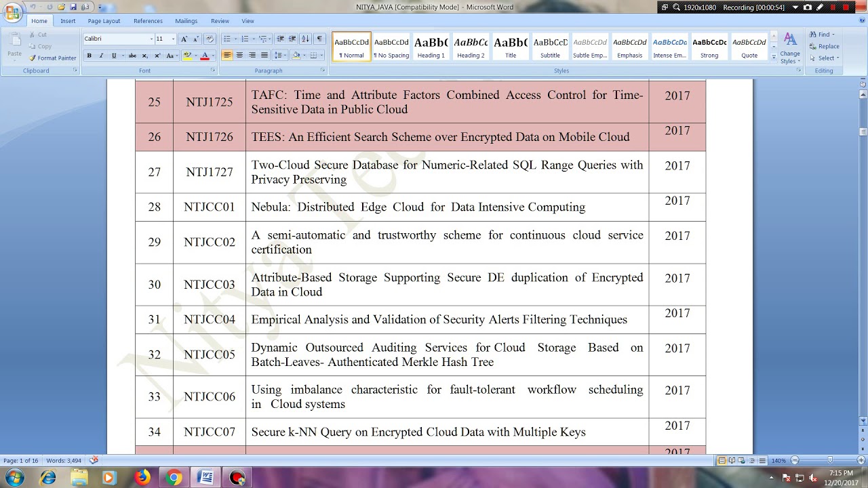Image resolution: width=868 pixels, height=488 pixels.
Task: Open Google Chrome from the taskbar
Action: [x=174, y=478]
